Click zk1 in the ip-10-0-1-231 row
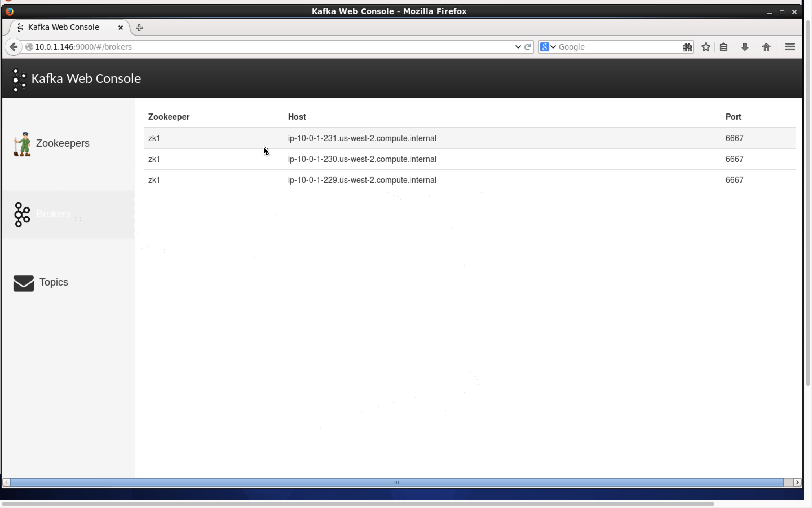Screen dimensions: 812x508 pyautogui.click(x=154, y=138)
